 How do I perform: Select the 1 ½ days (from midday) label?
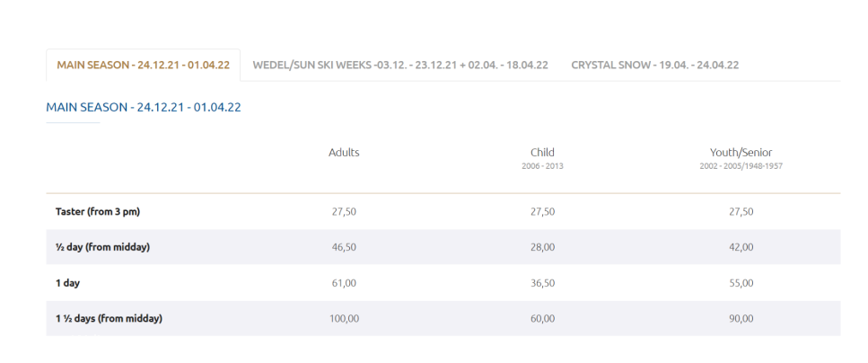tap(109, 318)
